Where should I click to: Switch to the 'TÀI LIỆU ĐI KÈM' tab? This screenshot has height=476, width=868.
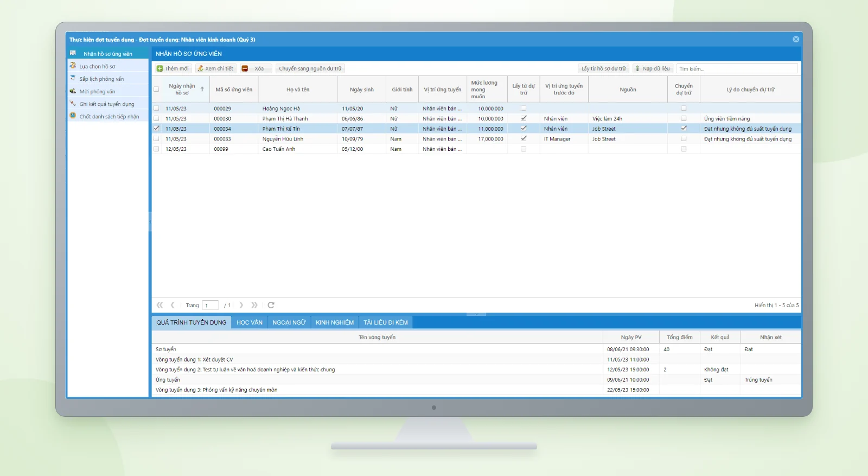click(x=386, y=322)
